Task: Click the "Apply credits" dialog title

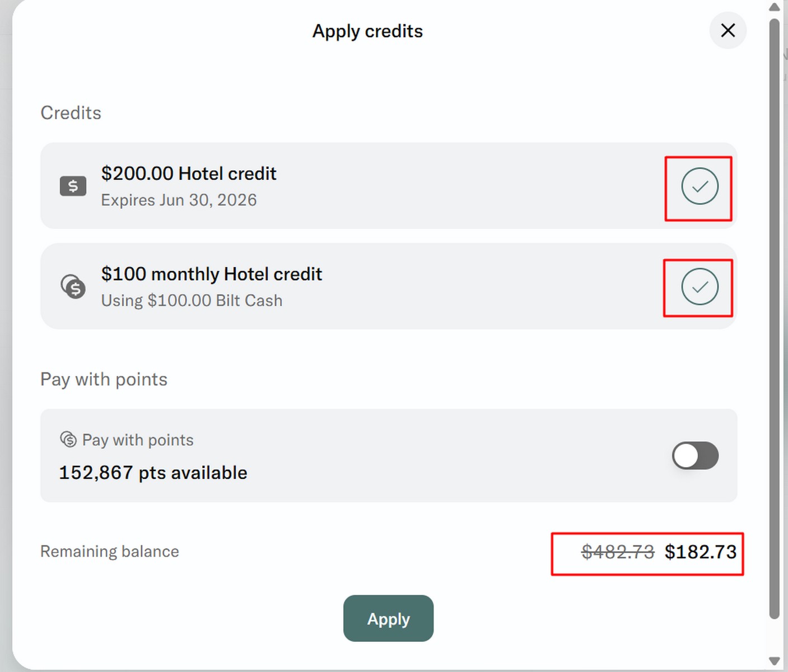Action: [x=367, y=31]
